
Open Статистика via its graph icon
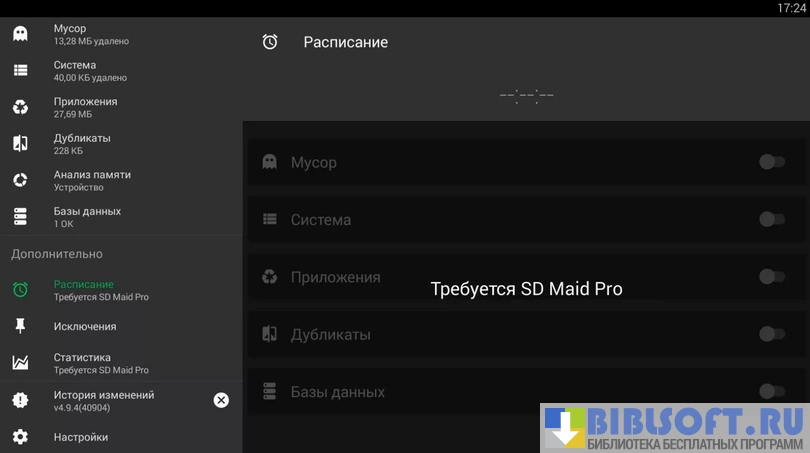pos(20,363)
